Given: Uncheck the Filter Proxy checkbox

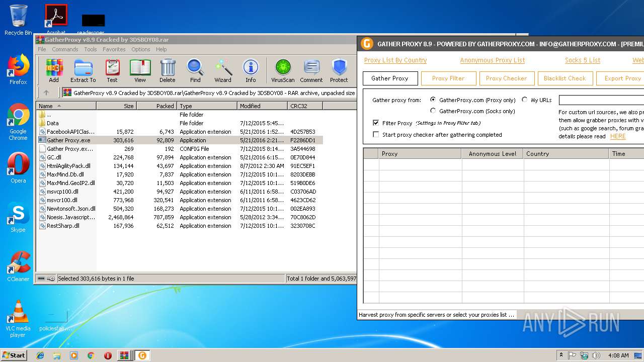Looking at the screenshot, I should pyautogui.click(x=376, y=123).
